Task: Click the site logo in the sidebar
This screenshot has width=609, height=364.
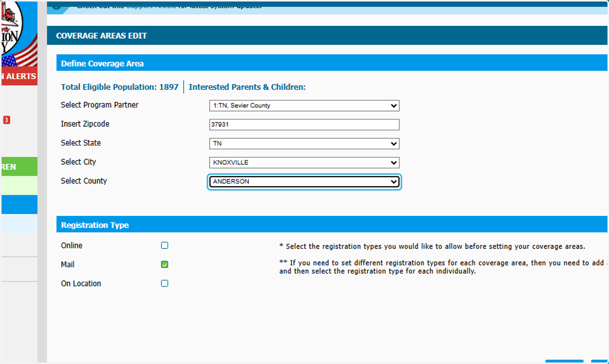Action: point(19,33)
